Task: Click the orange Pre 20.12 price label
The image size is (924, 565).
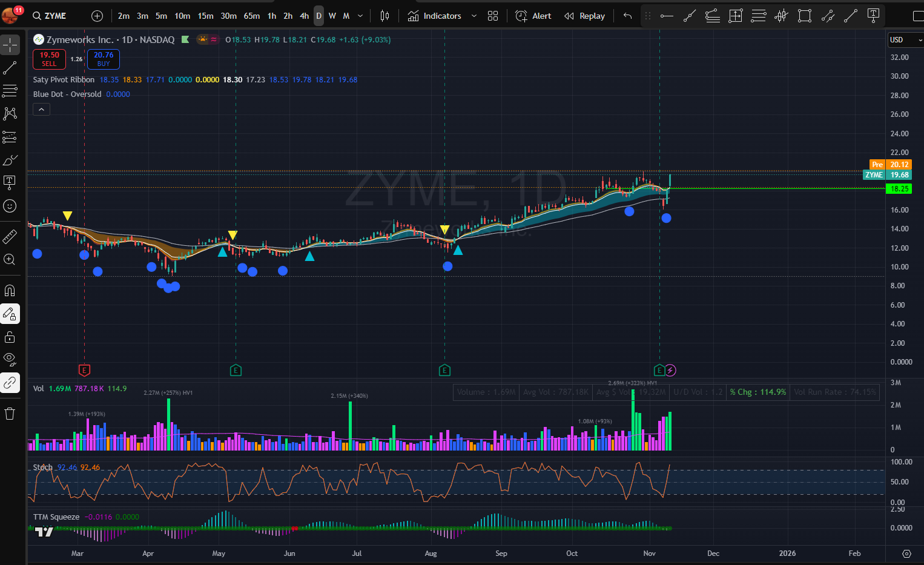Action: click(891, 165)
